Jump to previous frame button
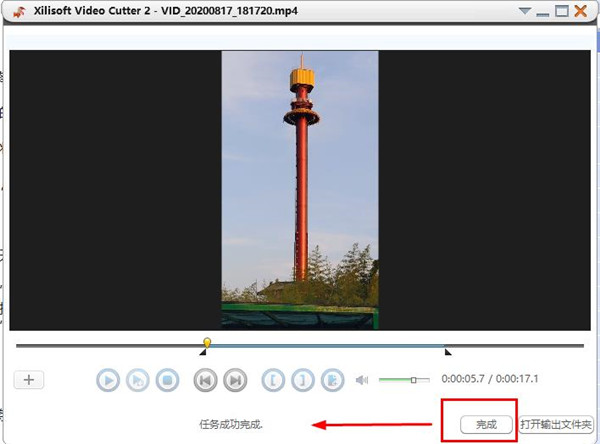600x444 pixels. pyautogui.click(x=205, y=380)
